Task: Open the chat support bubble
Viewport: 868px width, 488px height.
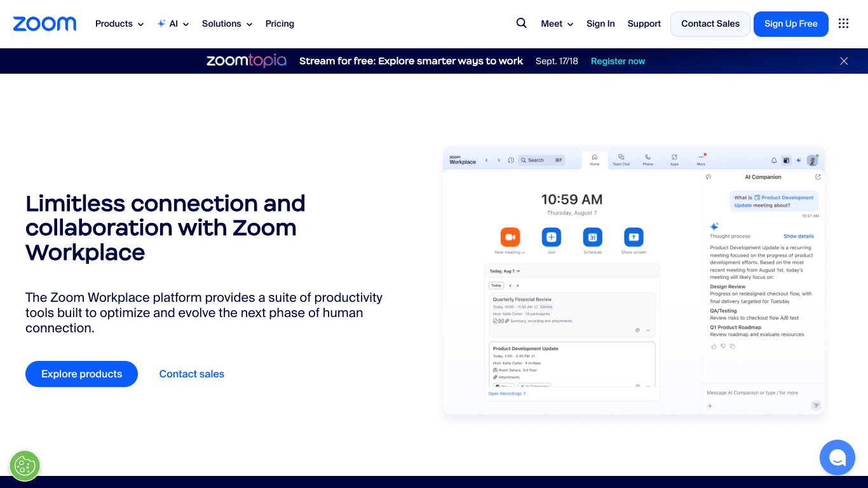Action: [837, 457]
